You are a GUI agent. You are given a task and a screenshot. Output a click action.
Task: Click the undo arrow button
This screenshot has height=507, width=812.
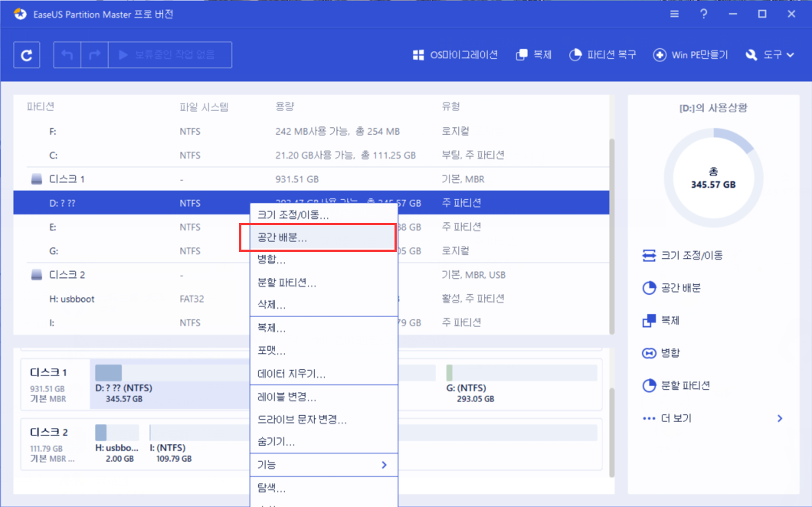(67, 55)
